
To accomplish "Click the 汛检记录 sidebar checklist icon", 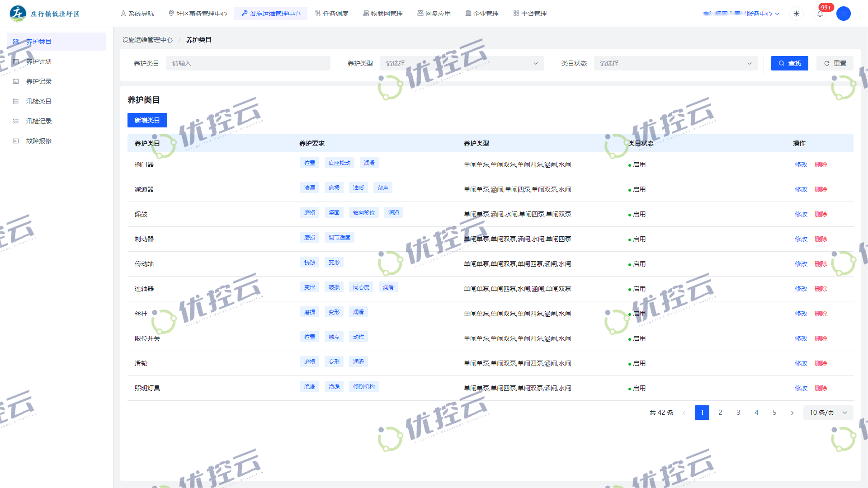I will point(16,121).
